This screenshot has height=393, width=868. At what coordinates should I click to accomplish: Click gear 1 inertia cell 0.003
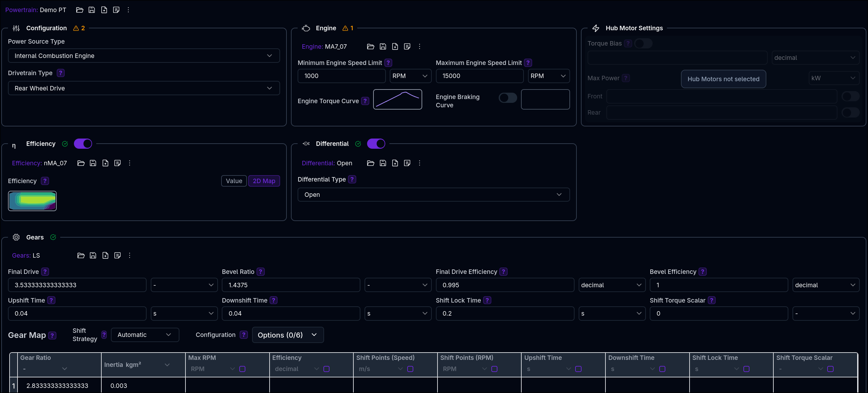click(x=143, y=385)
